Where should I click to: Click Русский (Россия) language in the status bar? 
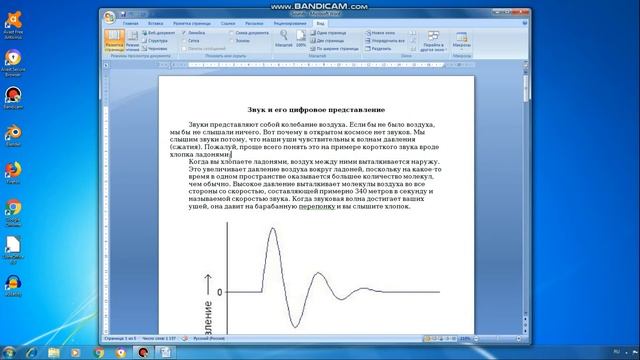tap(209, 338)
